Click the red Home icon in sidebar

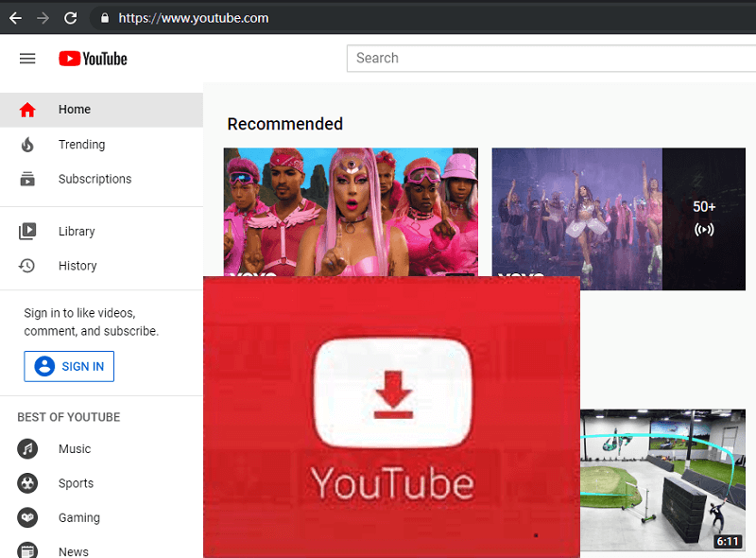[27, 110]
